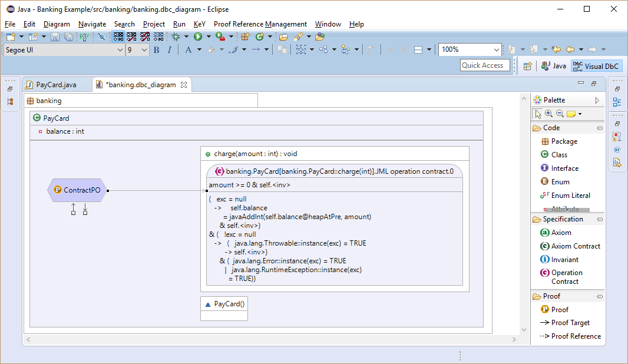
Task: Click the Open Perspective icon
Action: point(527,66)
